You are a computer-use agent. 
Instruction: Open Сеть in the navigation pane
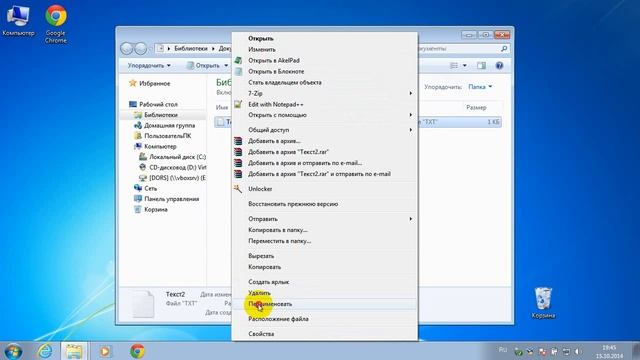click(150, 188)
